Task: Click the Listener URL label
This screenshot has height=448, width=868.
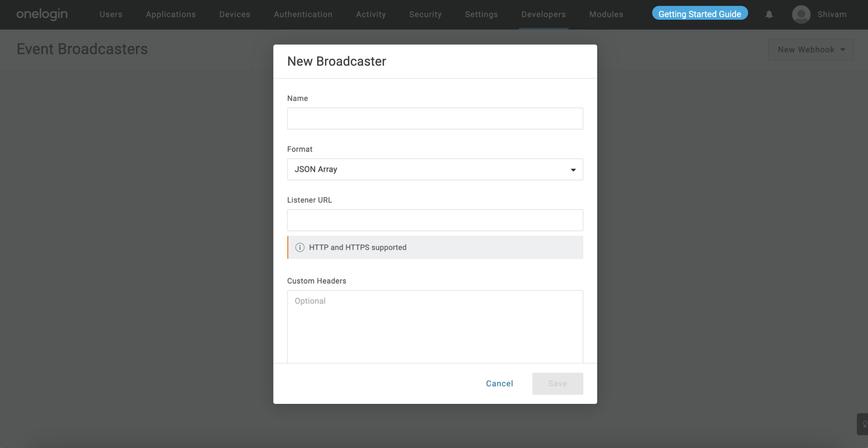Action: 309,200
